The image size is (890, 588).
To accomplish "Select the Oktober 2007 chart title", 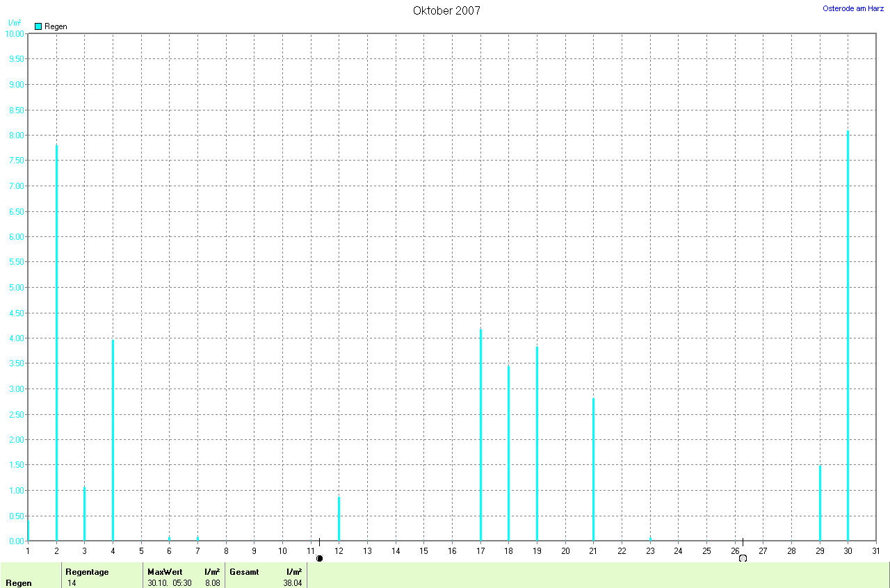I will [x=446, y=10].
